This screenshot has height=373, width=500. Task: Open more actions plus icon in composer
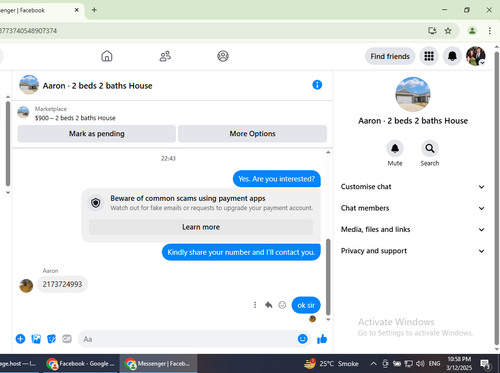20,339
